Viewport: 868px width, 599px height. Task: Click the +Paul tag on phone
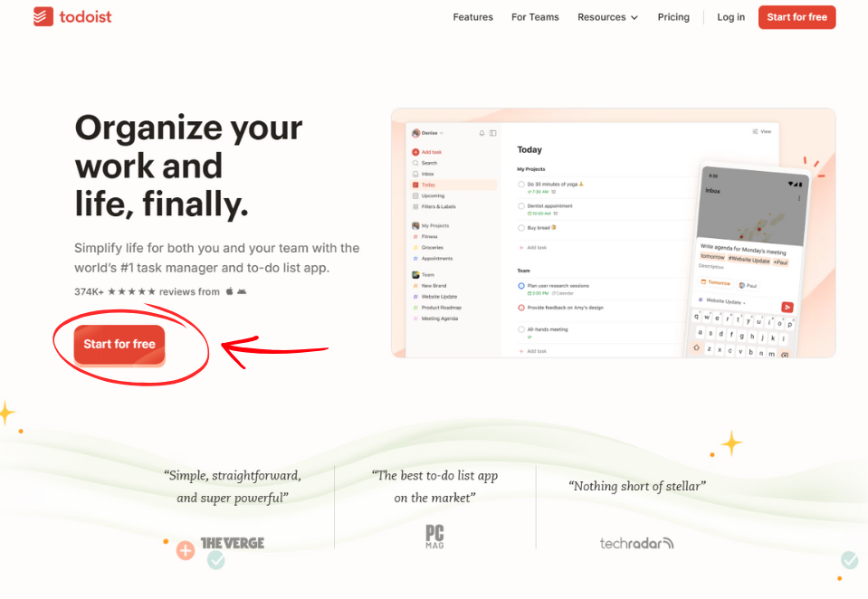780,261
